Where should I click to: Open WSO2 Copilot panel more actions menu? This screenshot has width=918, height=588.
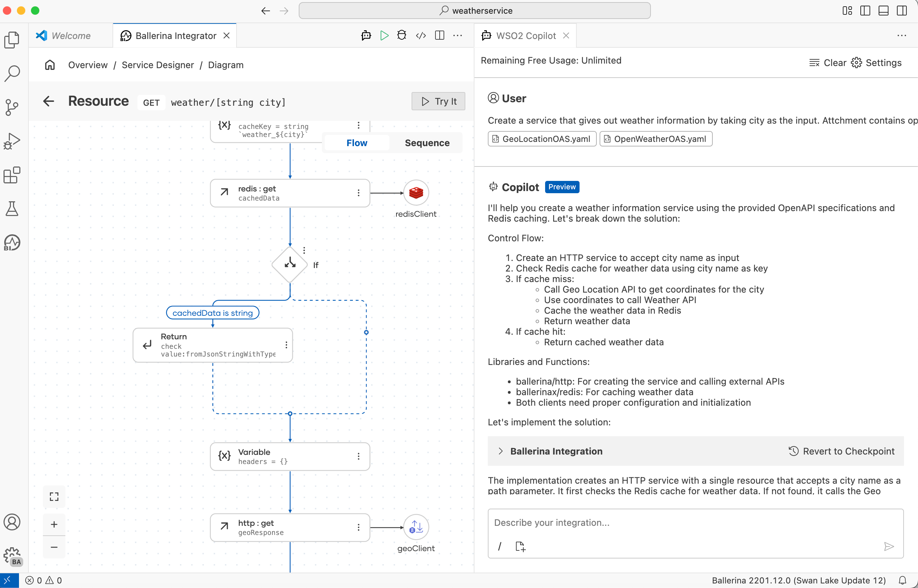pos(901,35)
